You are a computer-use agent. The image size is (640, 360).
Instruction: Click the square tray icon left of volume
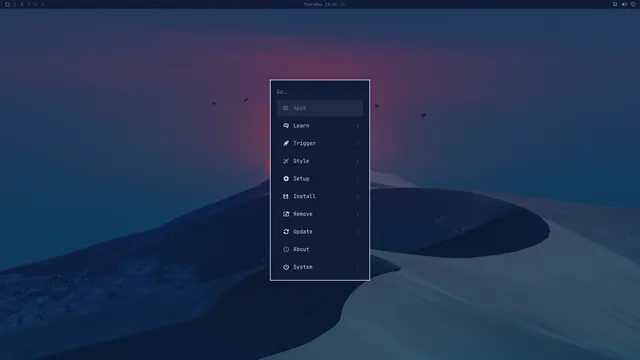click(x=615, y=4)
